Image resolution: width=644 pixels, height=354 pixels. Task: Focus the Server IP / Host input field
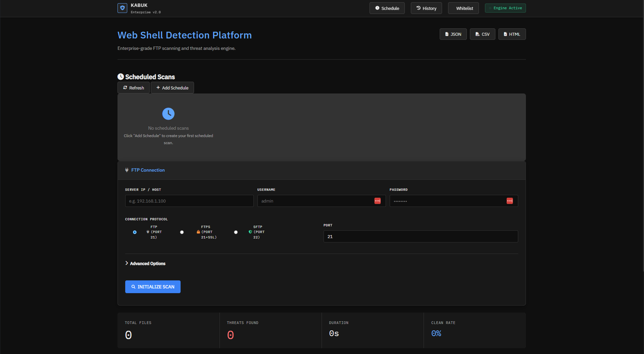point(189,201)
